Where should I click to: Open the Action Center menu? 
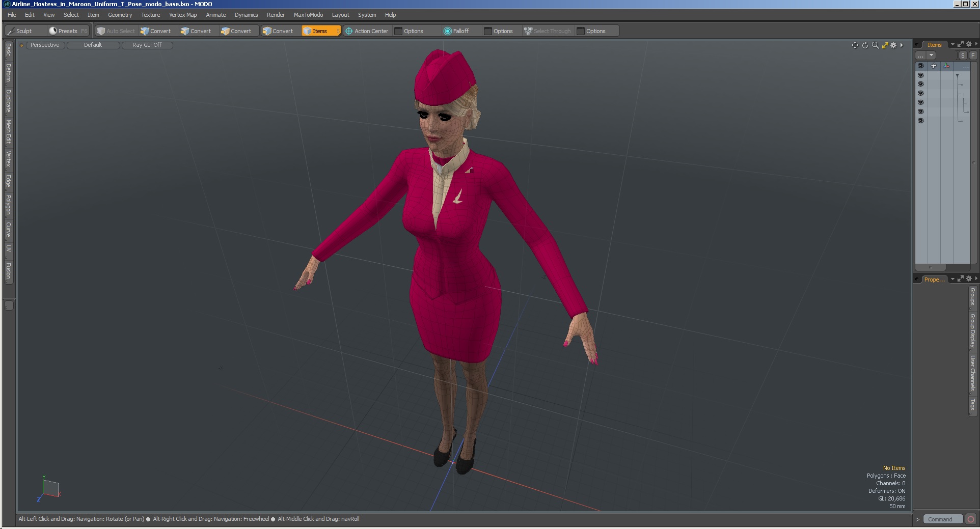point(367,31)
